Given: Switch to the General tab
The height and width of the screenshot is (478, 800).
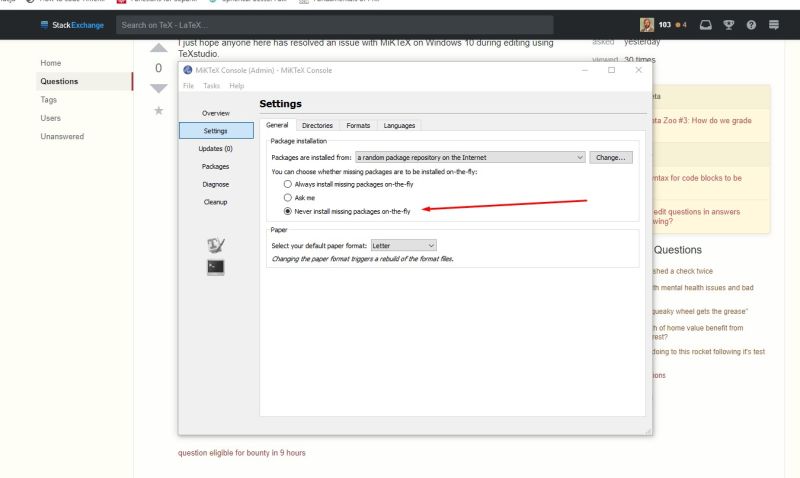Looking at the screenshot, I should tap(277, 125).
